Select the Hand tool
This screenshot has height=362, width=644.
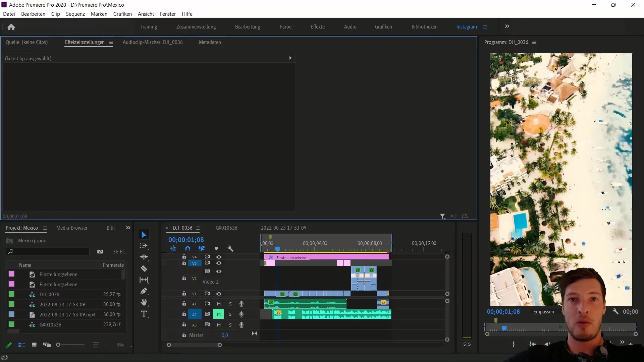point(144,302)
